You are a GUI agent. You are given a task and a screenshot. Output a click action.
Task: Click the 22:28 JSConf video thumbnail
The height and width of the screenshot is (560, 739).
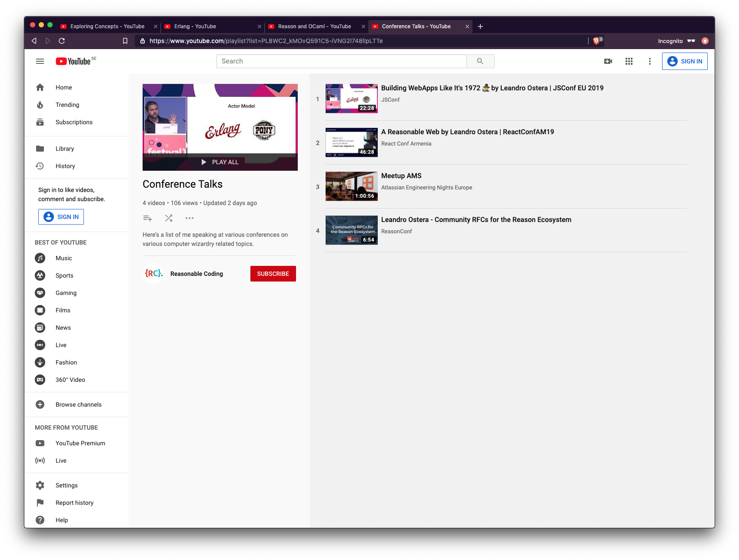click(352, 99)
